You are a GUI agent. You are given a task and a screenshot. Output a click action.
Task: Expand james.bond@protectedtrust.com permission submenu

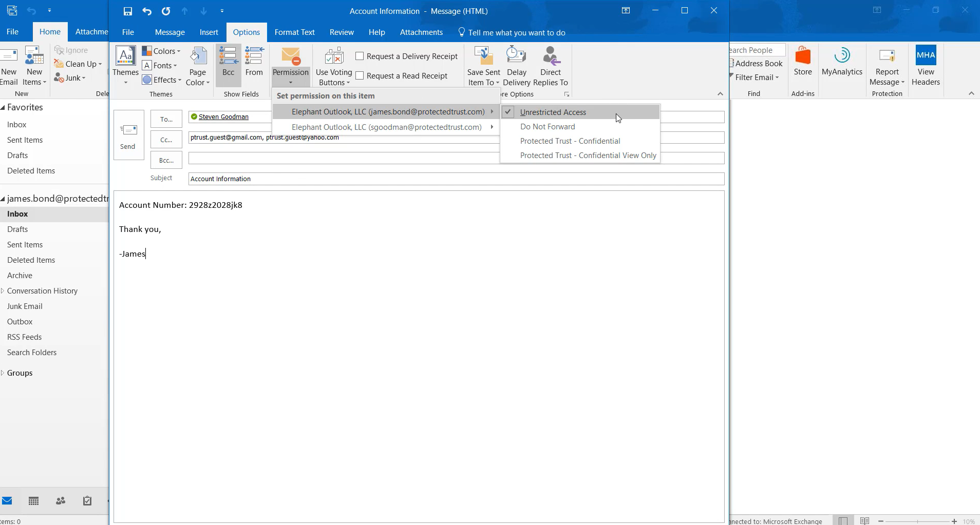click(386, 111)
